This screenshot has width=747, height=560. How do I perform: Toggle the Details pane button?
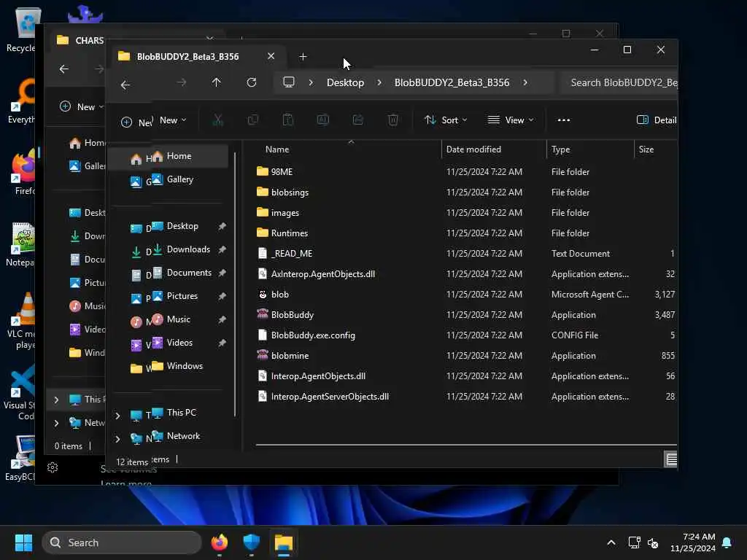click(657, 120)
